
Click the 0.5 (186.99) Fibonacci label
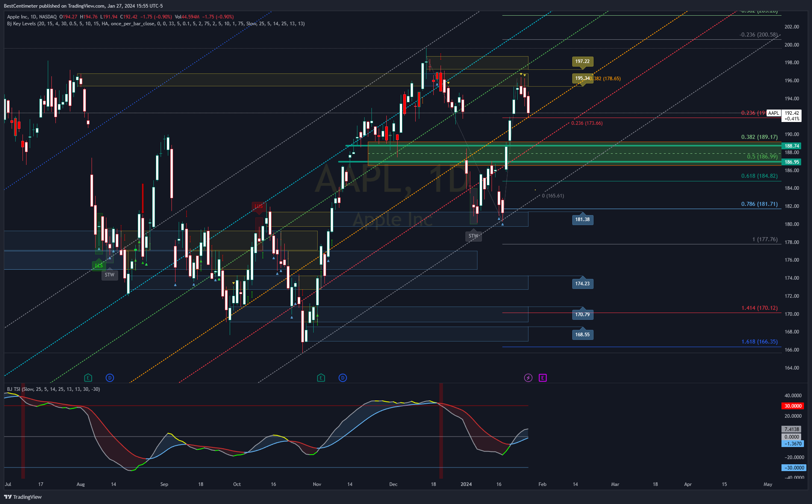tap(762, 156)
